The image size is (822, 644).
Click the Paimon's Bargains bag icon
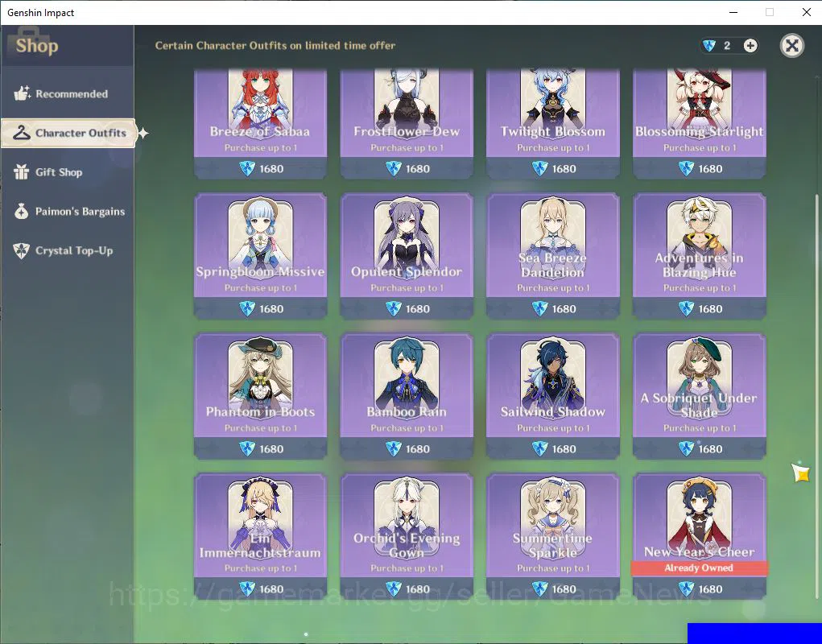[22, 211]
